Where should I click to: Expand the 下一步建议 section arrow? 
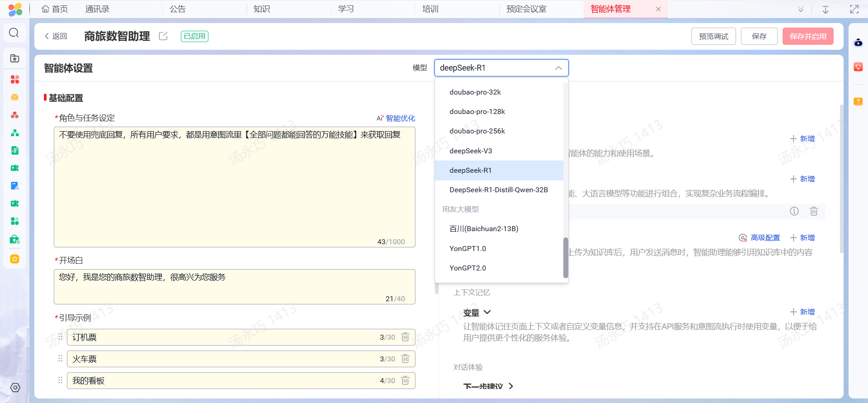[x=511, y=386]
